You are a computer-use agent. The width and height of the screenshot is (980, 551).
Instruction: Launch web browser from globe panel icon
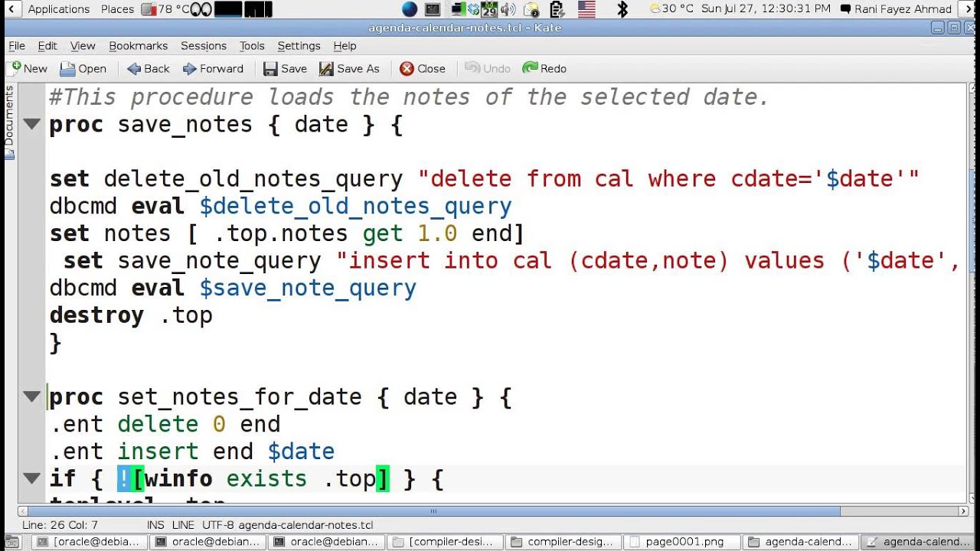(410, 9)
